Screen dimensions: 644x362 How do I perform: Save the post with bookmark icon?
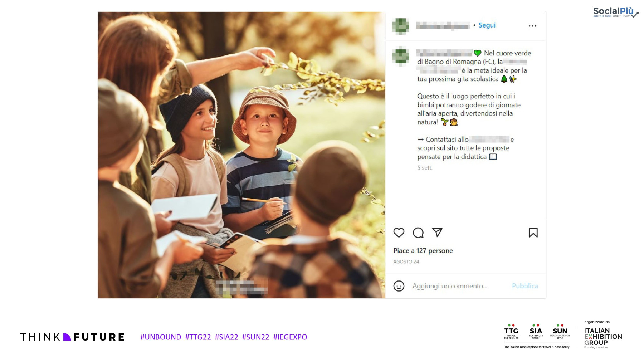click(533, 233)
